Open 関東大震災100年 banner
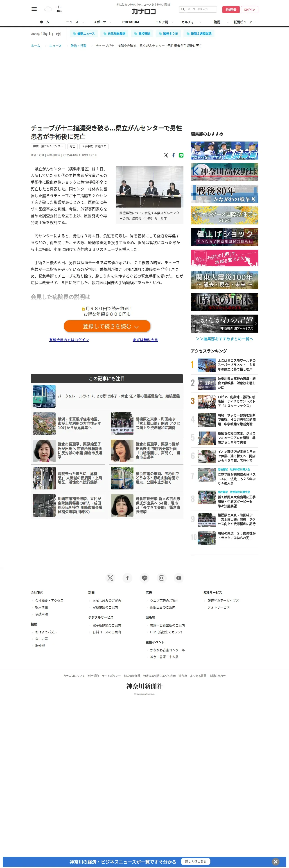The width and height of the screenshot is (289, 868). pyautogui.click(x=224, y=280)
